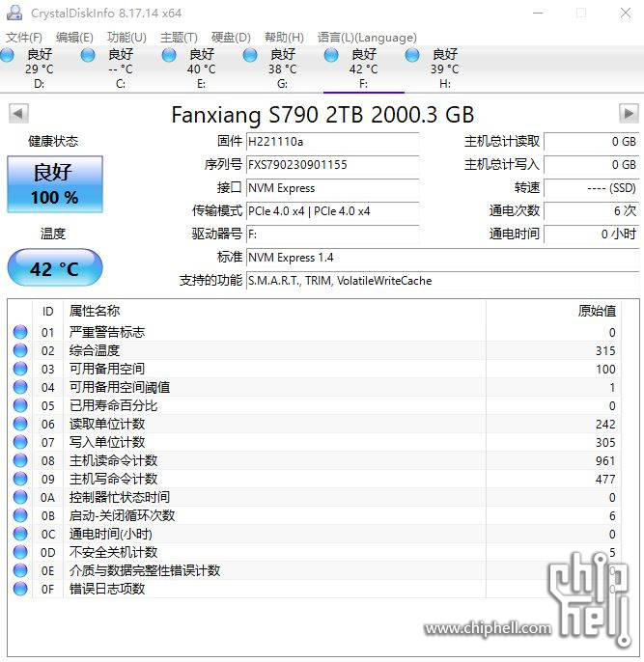Select the 主机读命令计数 attribute name
Viewport: 644px width, 662px height.
coord(114,460)
